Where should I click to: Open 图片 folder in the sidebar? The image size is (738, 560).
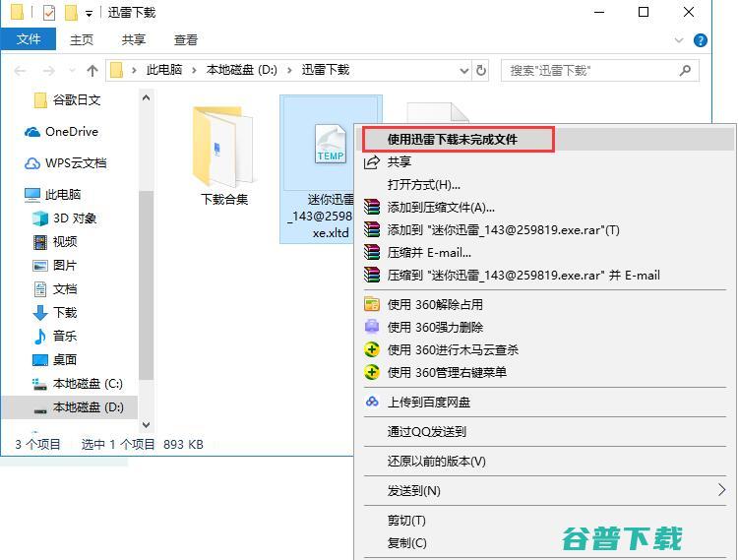(54, 266)
